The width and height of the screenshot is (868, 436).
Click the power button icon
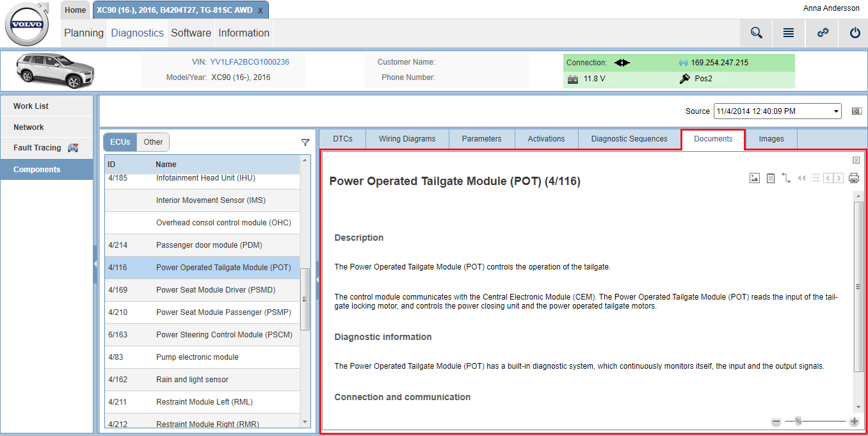(x=855, y=33)
